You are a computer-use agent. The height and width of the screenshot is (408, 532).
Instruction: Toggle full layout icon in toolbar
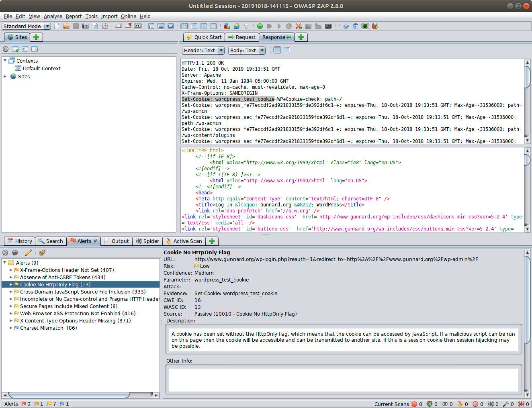pos(171,26)
